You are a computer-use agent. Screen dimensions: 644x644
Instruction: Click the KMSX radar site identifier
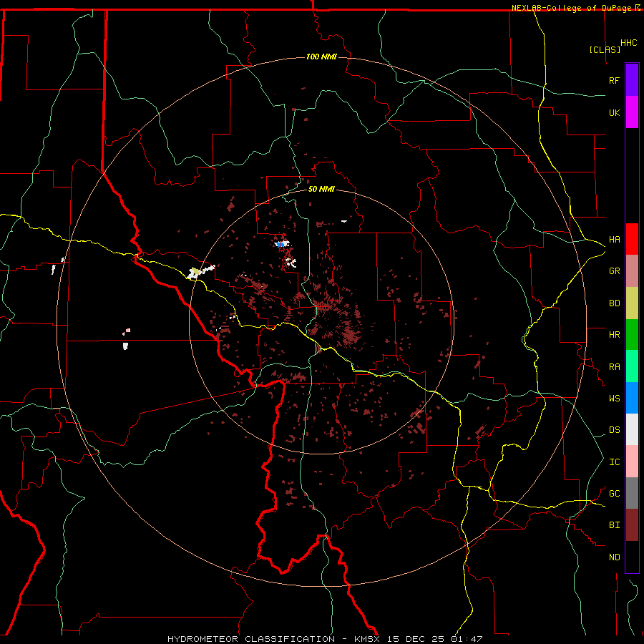pyautogui.click(x=367, y=639)
